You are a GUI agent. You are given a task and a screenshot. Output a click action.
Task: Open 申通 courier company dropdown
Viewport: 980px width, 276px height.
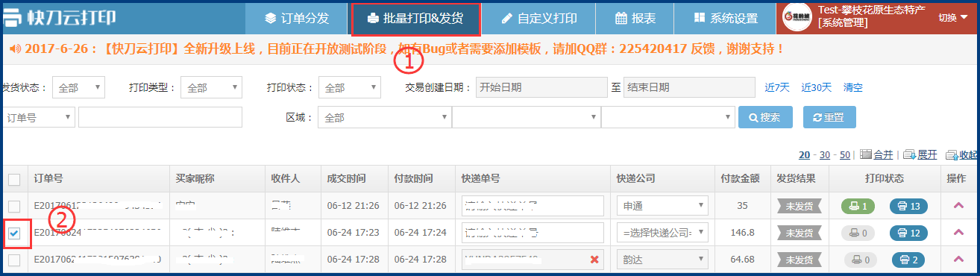(662, 206)
